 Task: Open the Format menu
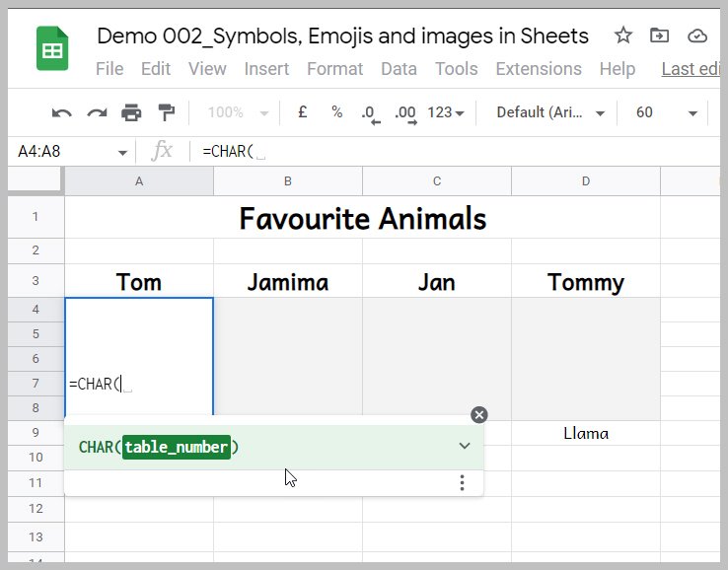334,69
